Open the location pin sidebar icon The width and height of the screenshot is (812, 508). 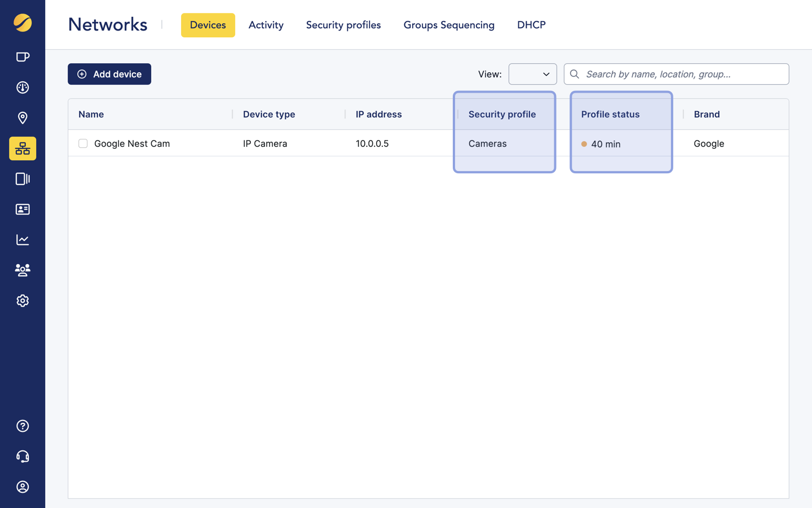23,118
